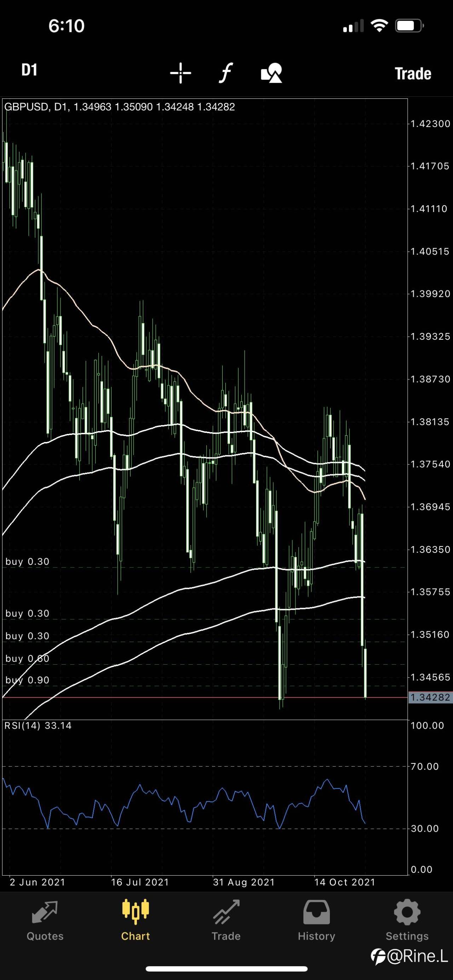Tap RSI level 30.00 label
This screenshot has width=453, height=980.
pos(425,829)
